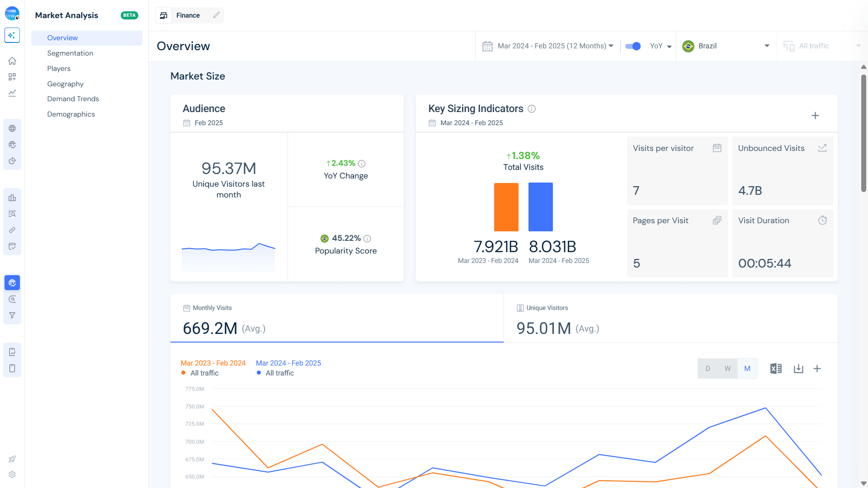Image resolution: width=868 pixels, height=488 pixels.
Task: Select the M monthly granularity option
Action: tap(747, 369)
